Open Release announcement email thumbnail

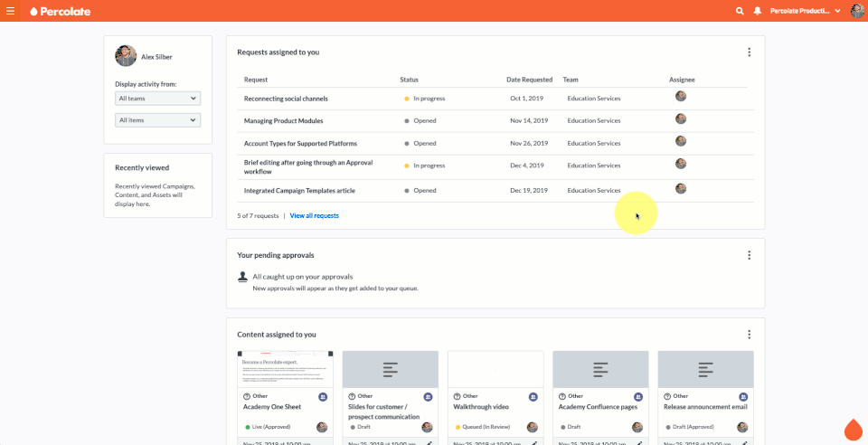click(706, 369)
